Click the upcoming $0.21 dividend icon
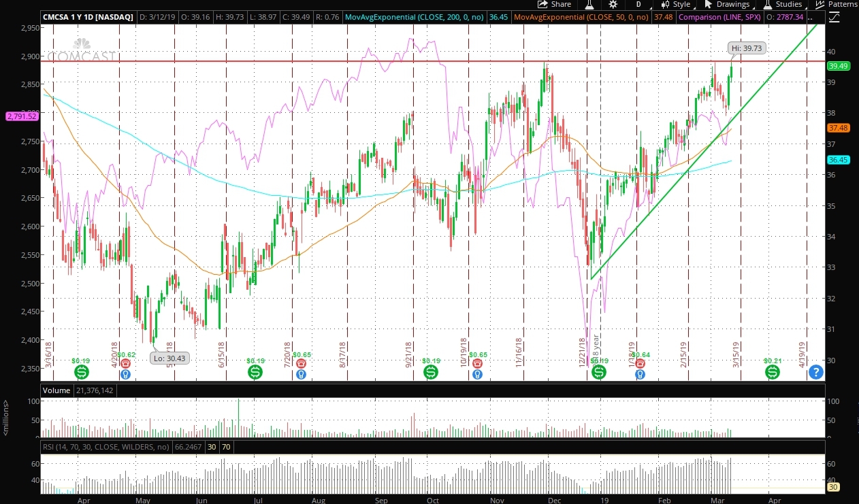Image resolution: width=859 pixels, height=504 pixels. coord(772,372)
